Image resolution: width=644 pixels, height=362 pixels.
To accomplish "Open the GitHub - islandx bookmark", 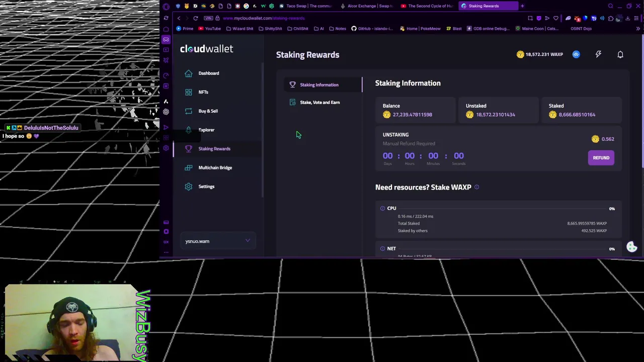I will coord(372,29).
